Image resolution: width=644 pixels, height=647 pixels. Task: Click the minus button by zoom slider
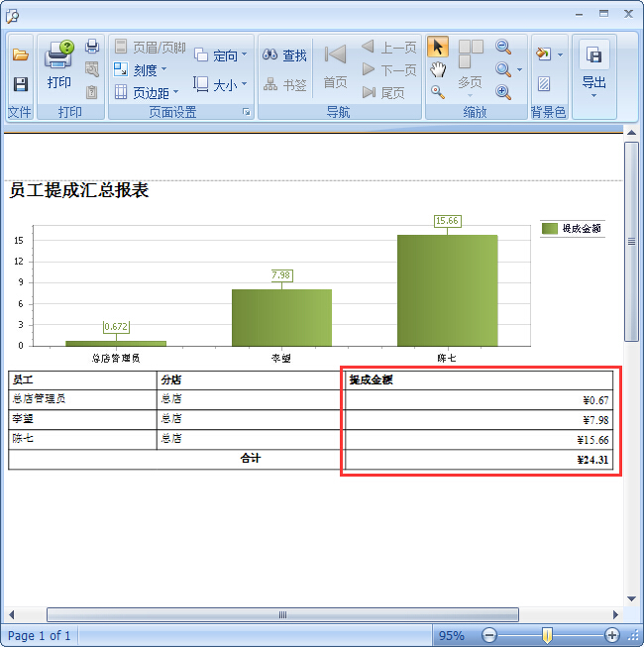coord(488,635)
